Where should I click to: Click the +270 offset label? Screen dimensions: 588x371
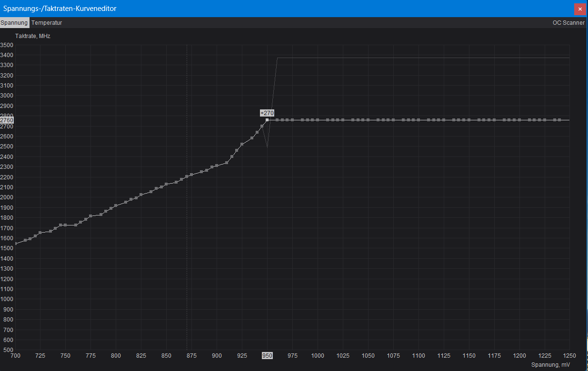(267, 113)
